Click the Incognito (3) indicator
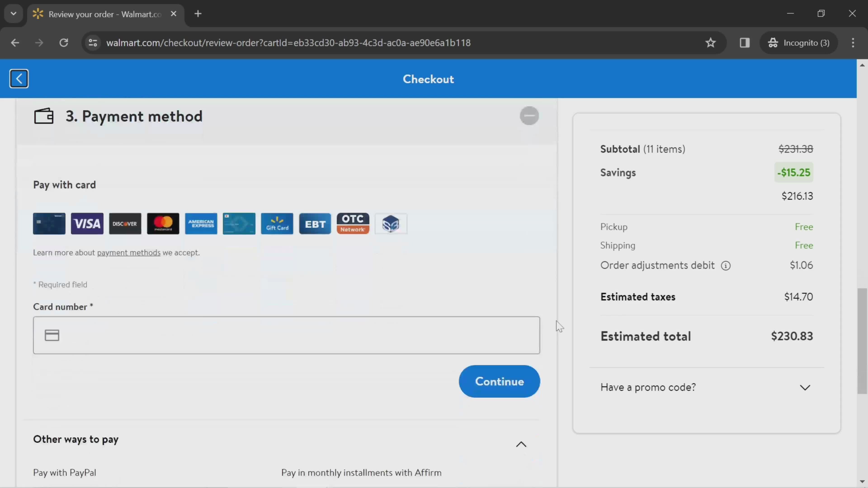Viewport: 868px width, 488px height. (x=798, y=43)
